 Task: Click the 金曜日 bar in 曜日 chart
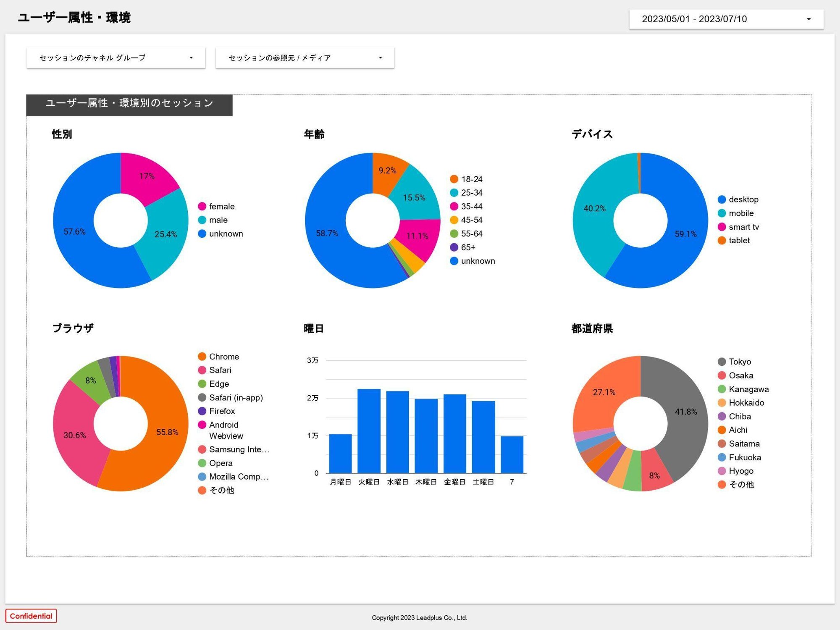pos(455,434)
